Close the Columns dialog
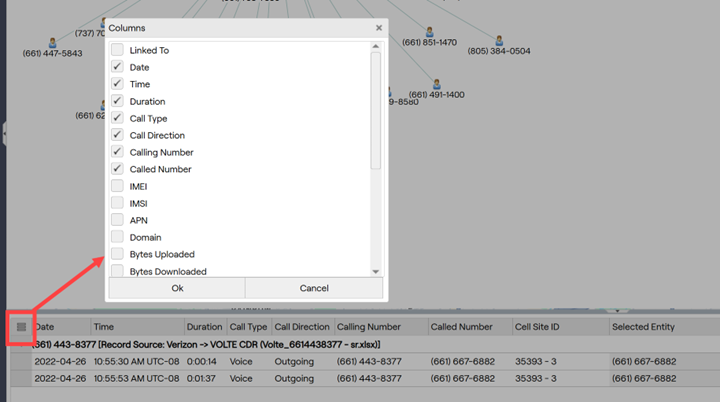This screenshot has width=720, height=402. point(379,28)
